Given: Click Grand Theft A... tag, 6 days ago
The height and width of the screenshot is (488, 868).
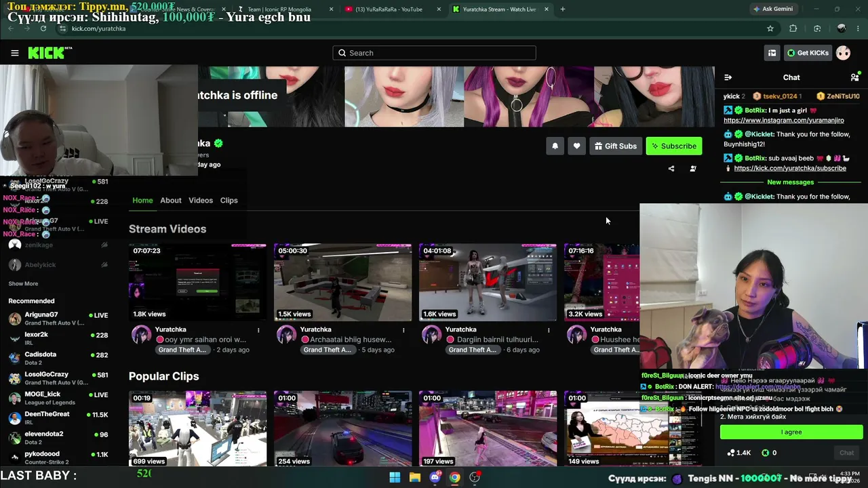Looking at the screenshot, I should [x=473, y=350].
